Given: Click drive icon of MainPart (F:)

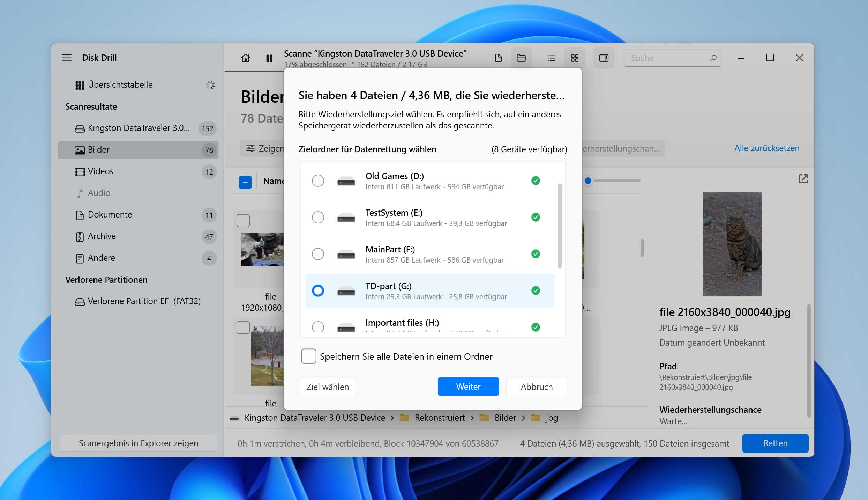Looking at the screenshot, I should 346,255.
